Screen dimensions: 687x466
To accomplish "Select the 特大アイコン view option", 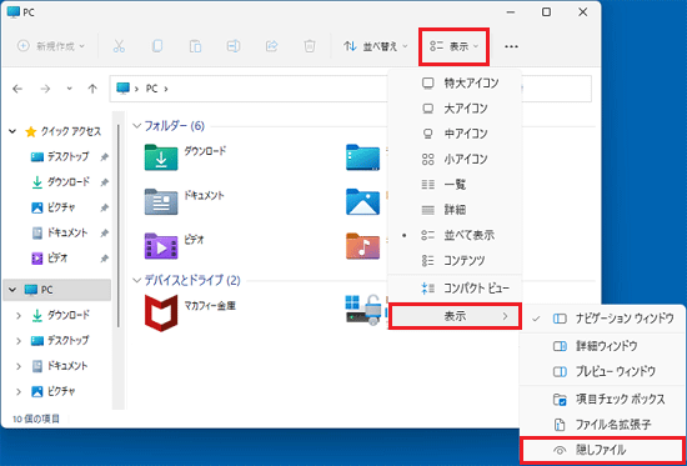I will pyautogui.click(x=455, y=83).
